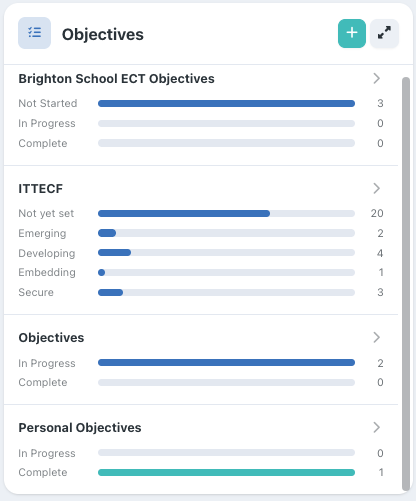Select the Brighton School ECT Objectives heading
Image resolution: width=416 pixels, height=501 pixels.
116,79
